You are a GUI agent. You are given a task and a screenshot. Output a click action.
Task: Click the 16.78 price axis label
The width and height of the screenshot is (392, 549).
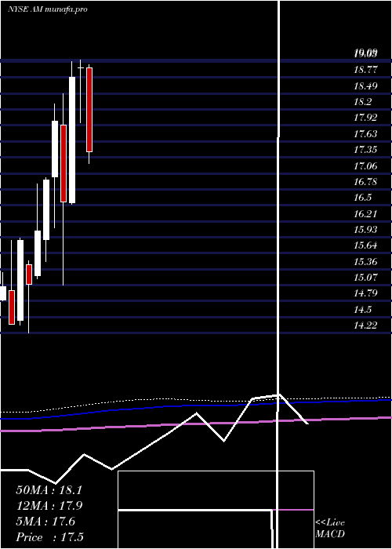tap(365, 182)
